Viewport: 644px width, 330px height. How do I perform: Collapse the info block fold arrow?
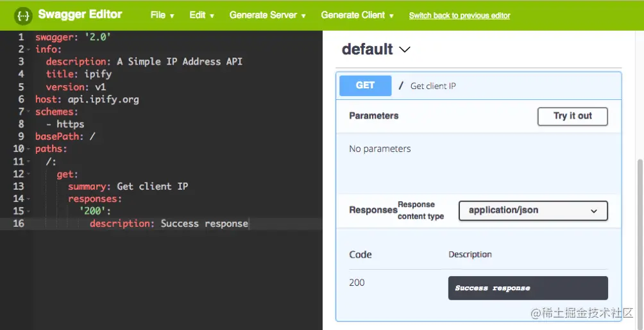point(29,49)
